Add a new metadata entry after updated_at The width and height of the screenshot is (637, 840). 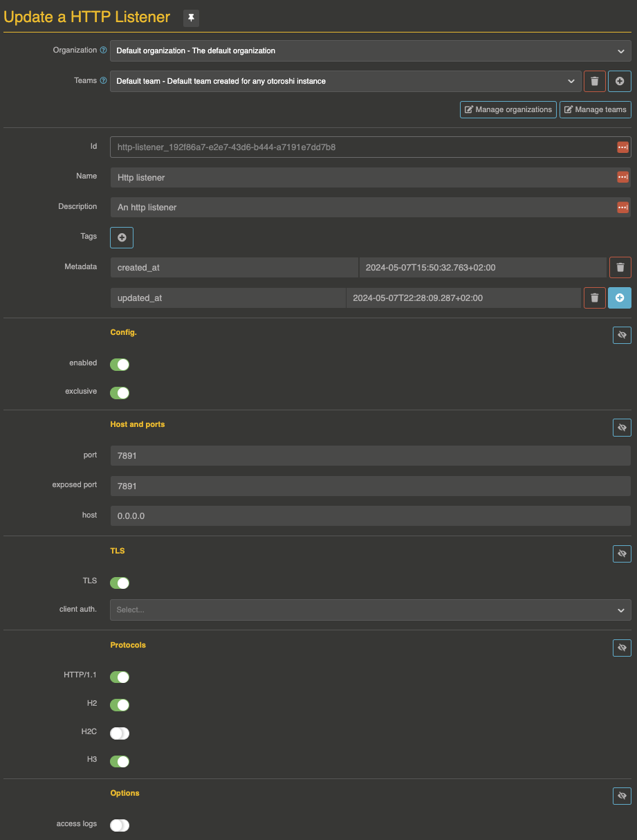coord(620,298)
